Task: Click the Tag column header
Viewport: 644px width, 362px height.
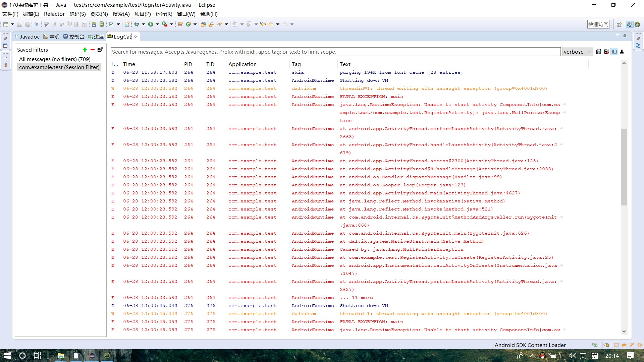Action: (313, 64)
